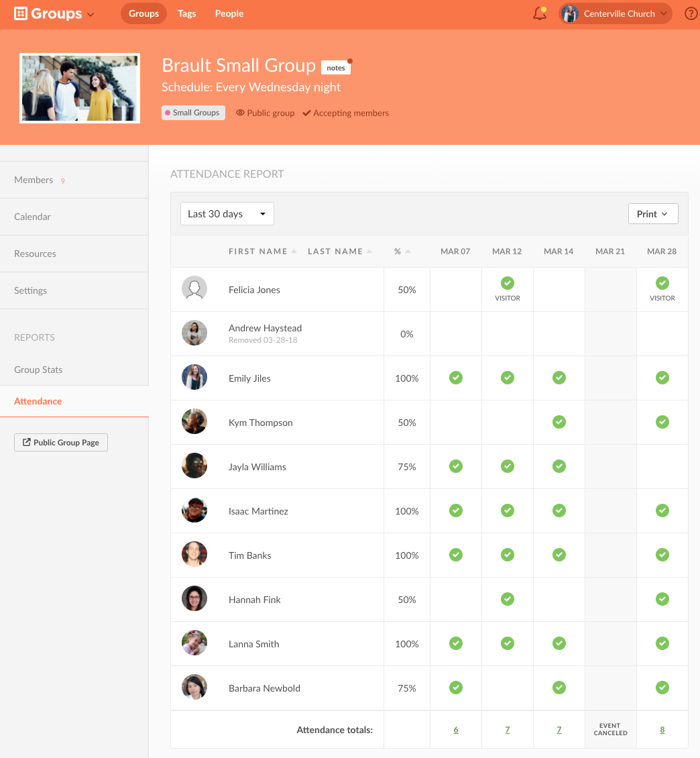Toggle Hannah Fink's Mar 28 attendance check
Screen dimensions: 700x758
pos(662,599)
